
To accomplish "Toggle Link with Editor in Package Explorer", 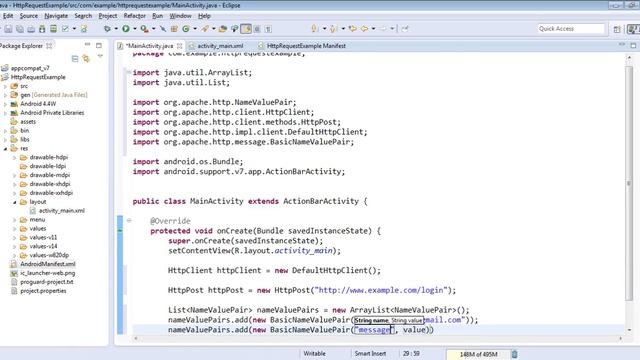I will coord(86,59).
